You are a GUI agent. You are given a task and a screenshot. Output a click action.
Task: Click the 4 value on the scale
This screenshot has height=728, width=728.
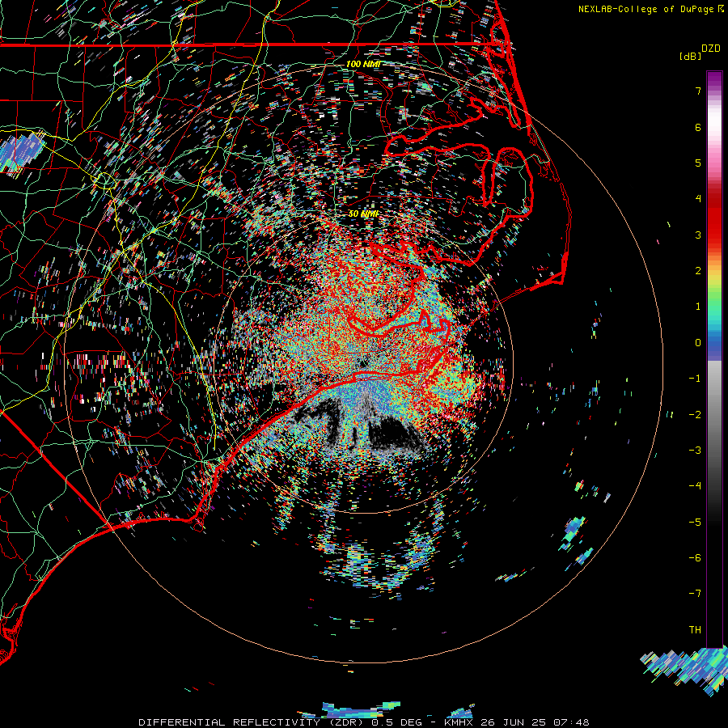698,199
